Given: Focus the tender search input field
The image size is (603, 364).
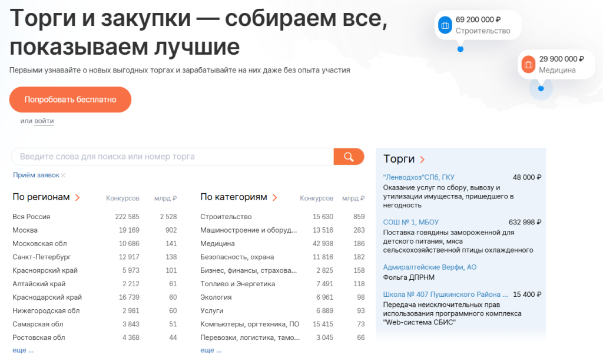Looking at the screenshot, I should pos(172,157).
